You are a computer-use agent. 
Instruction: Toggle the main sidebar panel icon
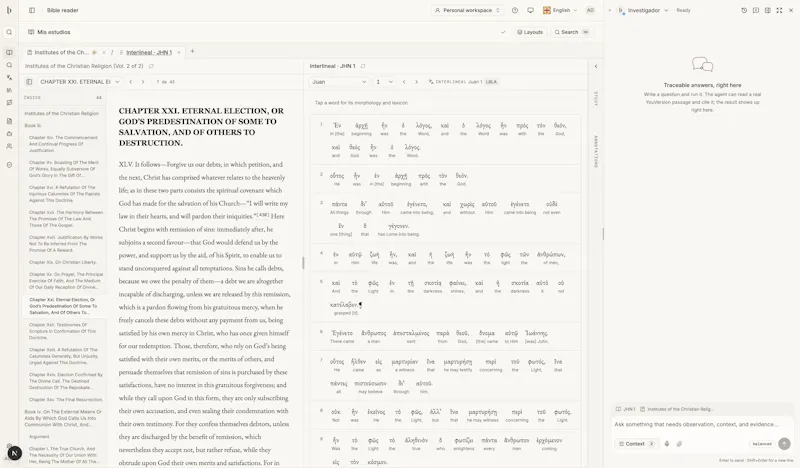[x=32, y=10]
